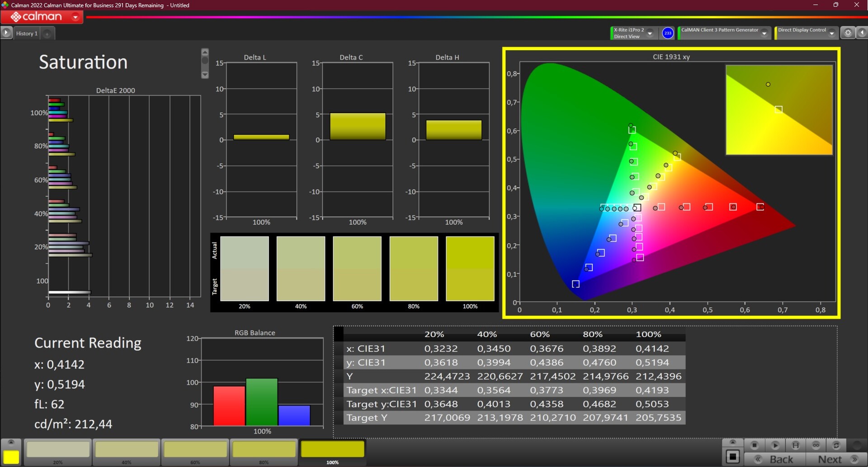Select the 100% actual/target color comparison swatch
The width and height of the screenshot is (868, 467).
point(470,269)
